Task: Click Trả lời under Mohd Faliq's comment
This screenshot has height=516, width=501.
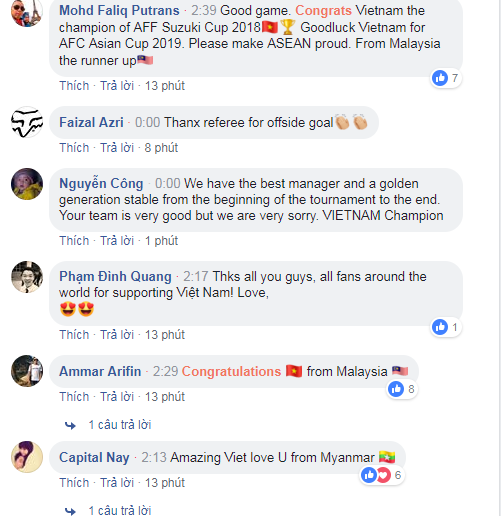Action: click(117, 86)
